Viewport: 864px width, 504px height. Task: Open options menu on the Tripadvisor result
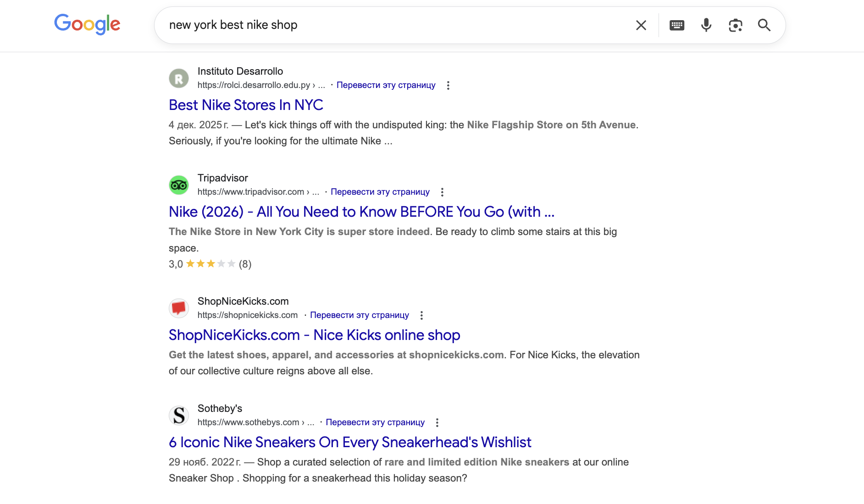[442, 192]
